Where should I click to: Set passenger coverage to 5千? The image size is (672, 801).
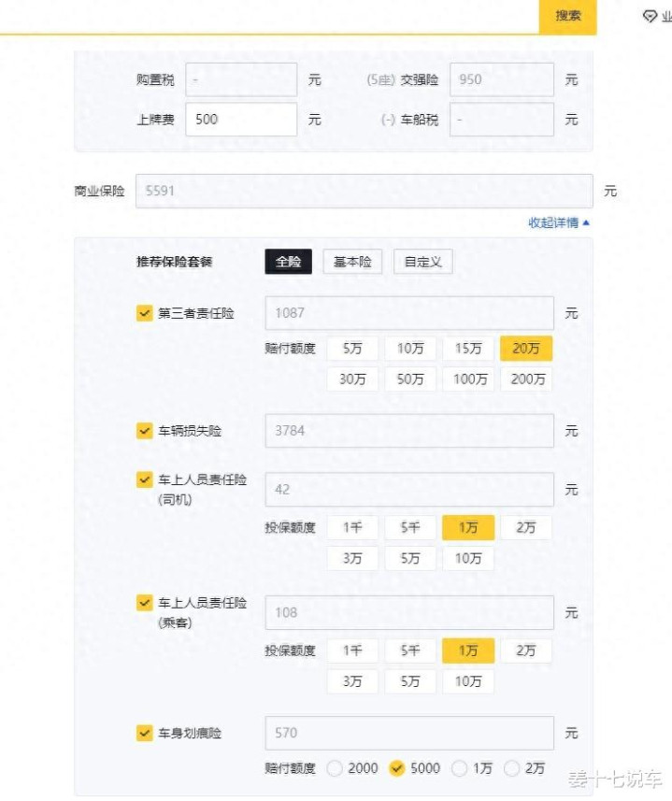click(410, 651)
